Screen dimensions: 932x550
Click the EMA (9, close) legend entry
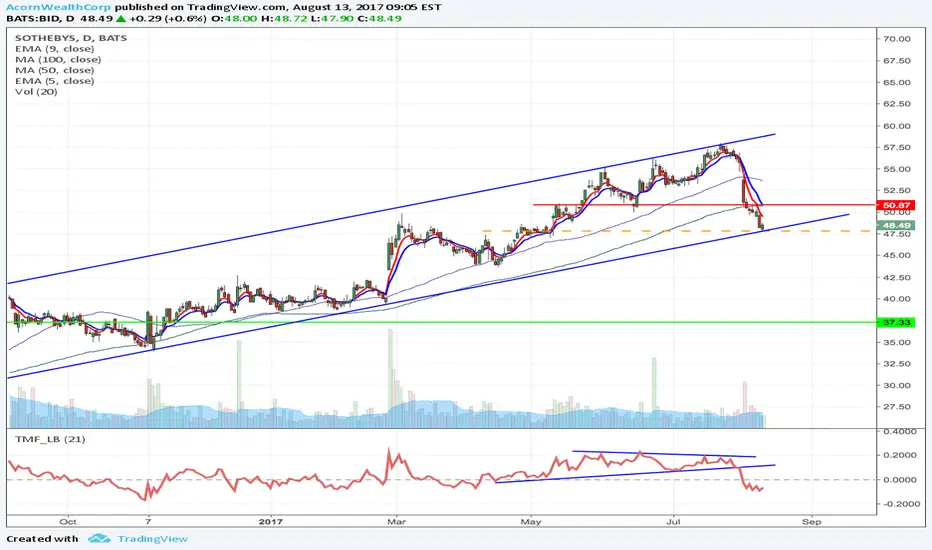(x=55, y=49)
